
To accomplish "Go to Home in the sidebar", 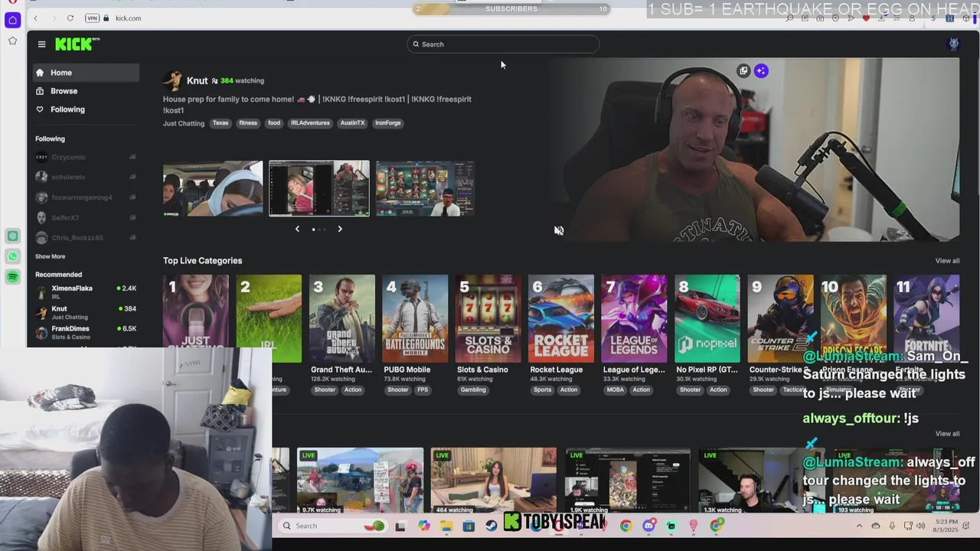I will [x=86, y=73].
